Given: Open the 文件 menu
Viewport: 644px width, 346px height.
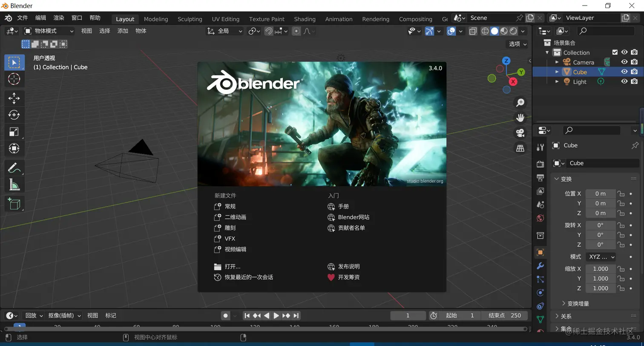Looking at the screenshot, I should (22, 18).
